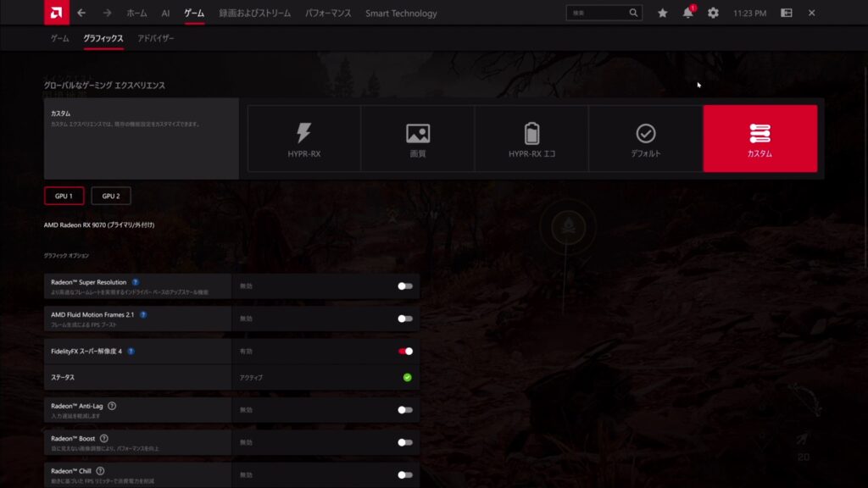Enable Radeon Boost toggle
Viewport: 868px width, 488px height.
click(x=405, y=442)
